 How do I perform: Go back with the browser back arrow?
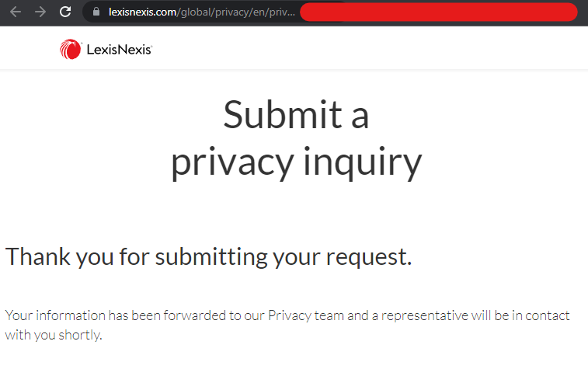16,12
